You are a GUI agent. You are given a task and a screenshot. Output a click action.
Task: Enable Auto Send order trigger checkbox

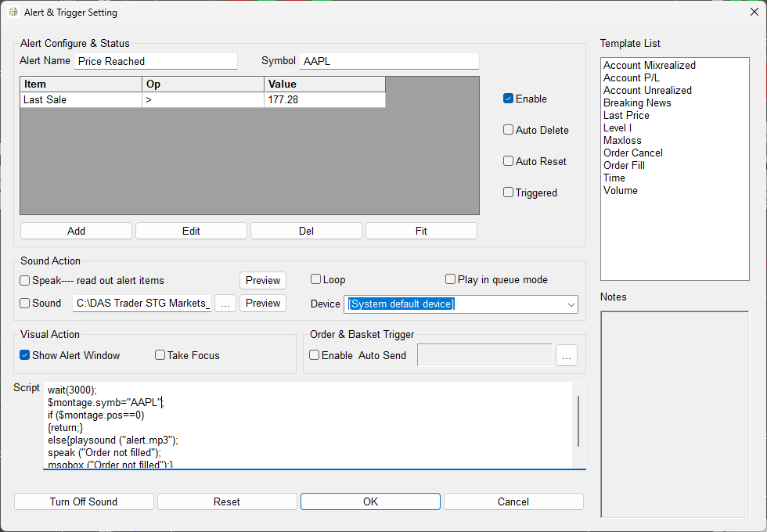[315, 355]
